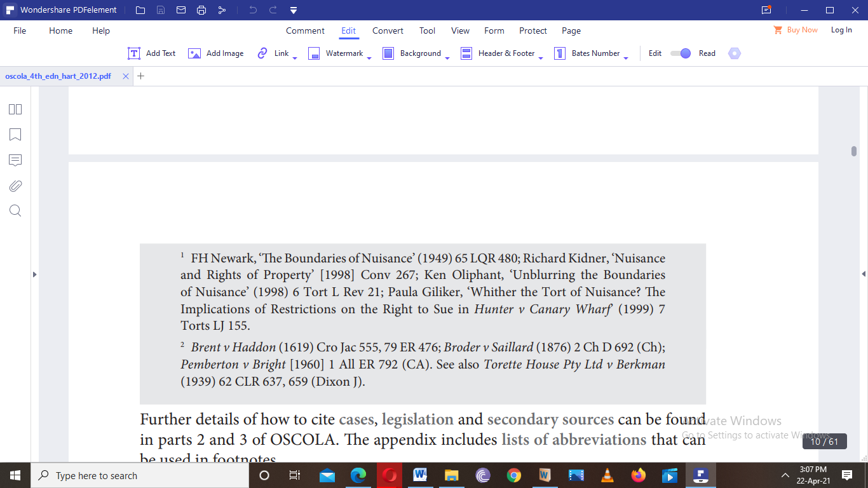Click the email envelope icon in title bar
The height and width of the screenshot is (488, 868).
181,10
